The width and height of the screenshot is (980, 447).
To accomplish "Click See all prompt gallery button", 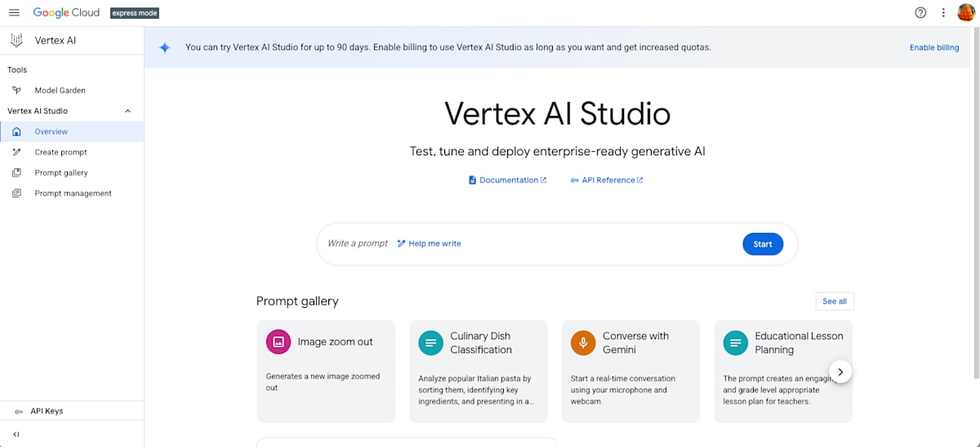I will coord(835,302).
